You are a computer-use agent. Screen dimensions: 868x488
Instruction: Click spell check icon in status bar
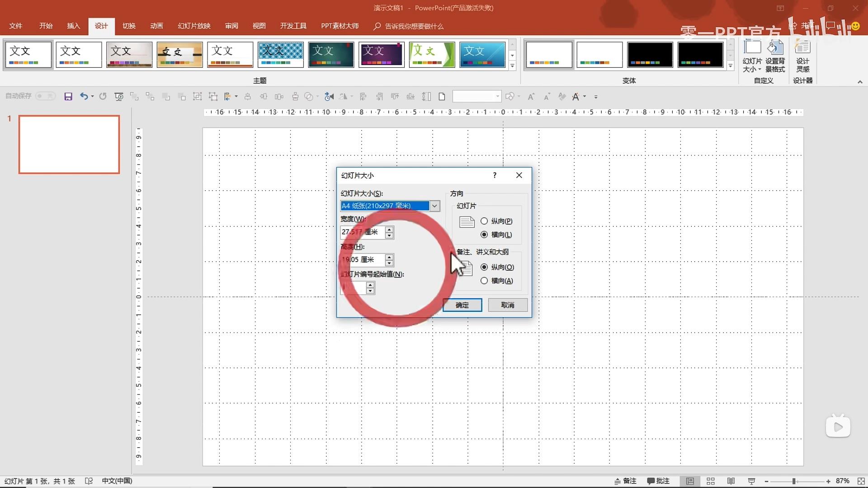tap(89, 481)
